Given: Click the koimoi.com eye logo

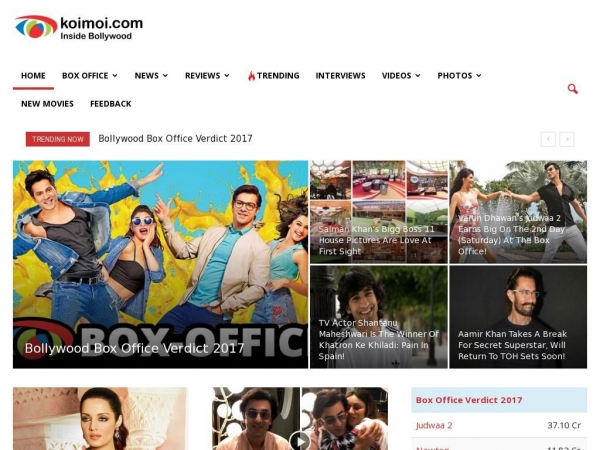Looking at the screenshot, I should tap(36, 27).
